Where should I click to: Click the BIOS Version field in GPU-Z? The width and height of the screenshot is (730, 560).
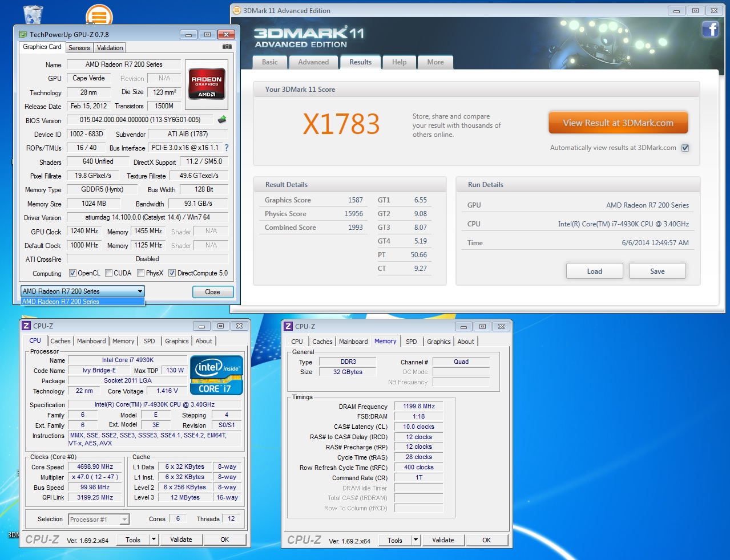coord(140,120)
